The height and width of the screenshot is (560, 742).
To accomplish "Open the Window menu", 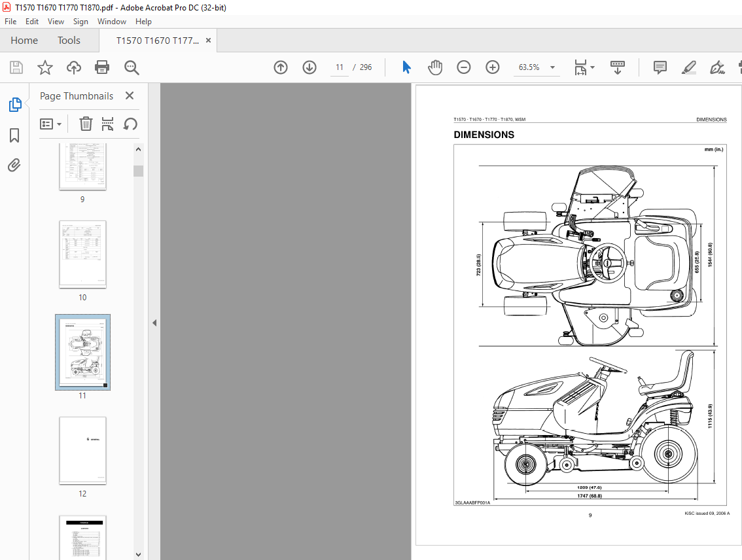I will pyautogui.click(x=112, y=22).
